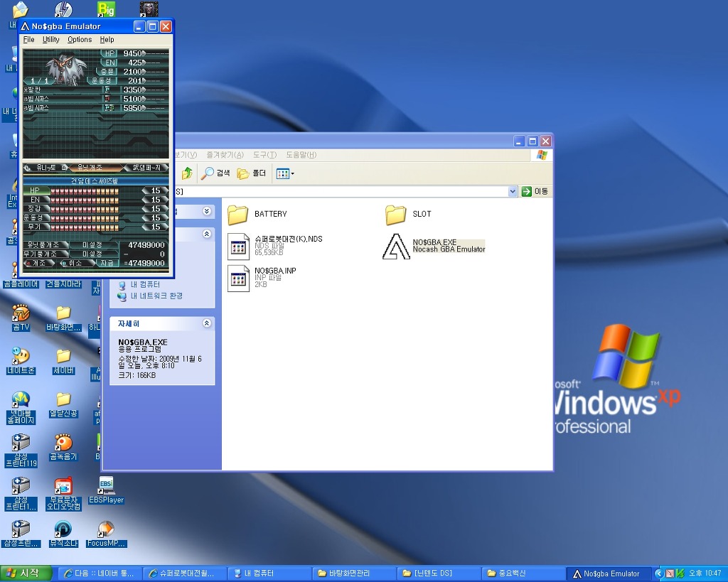Select the SLOT folder
This screenshot has width=728, height=582.
click(x=409, y=215)
